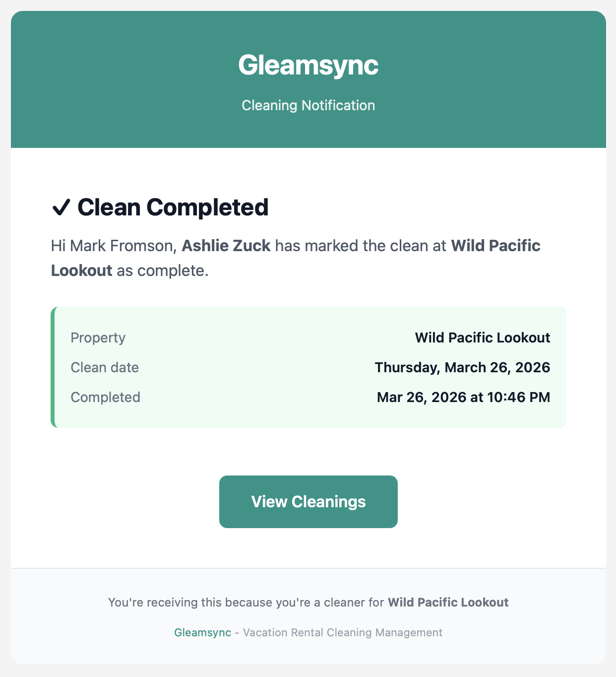
Task: Click the Thursday, March 26, 2026 date value
Action: 462,368
